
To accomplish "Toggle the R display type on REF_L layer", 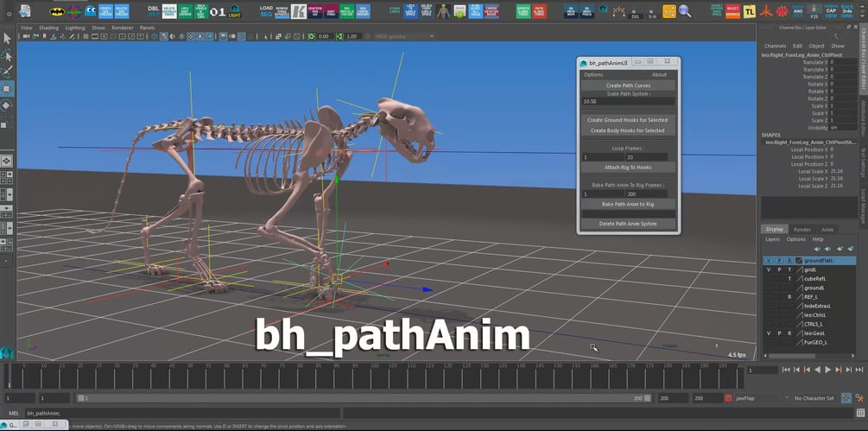I will click(790, 296).
